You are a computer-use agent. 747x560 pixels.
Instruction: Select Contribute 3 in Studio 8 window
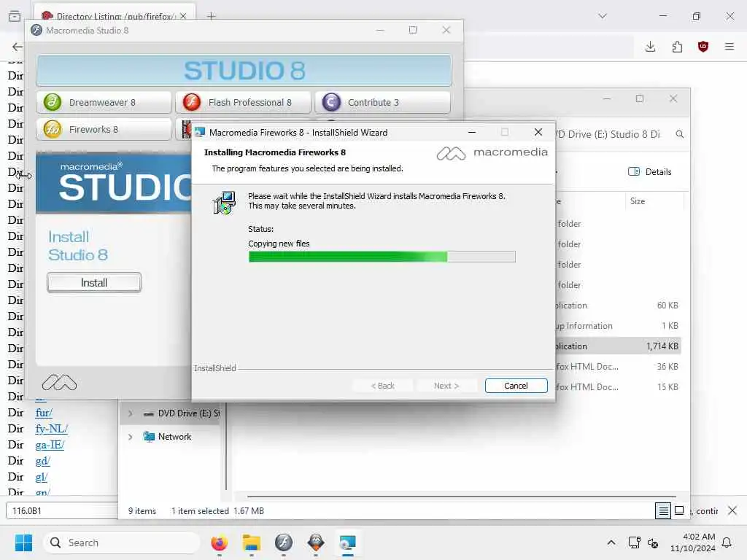(382, 102)
